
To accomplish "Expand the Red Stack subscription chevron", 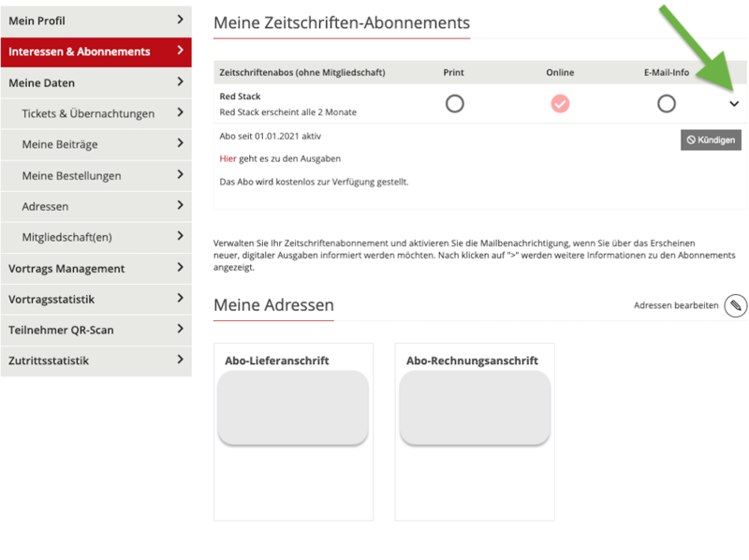I will point(734,104).
